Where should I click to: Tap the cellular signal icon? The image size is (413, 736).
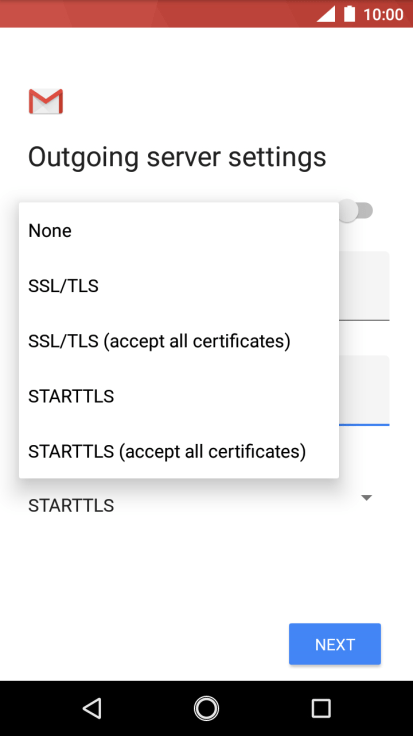(x=326, y=14)
